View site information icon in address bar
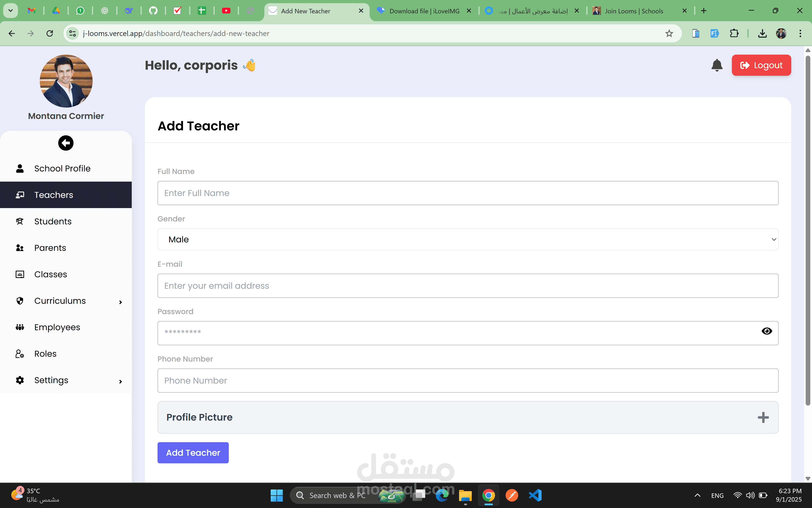The width and height of the screenshot is (812, 508). (73, 33)
